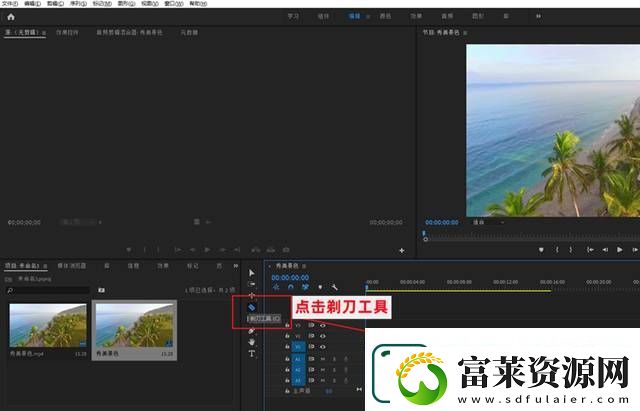This screenshot has height=411, width=640.
Task: Toggle Linked Selection in the timeline
Action: pyautogui.click(x=305, y=287)
